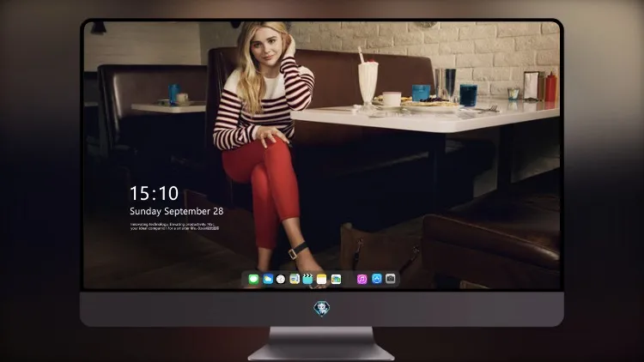Image resolution: width=644 pixels, height=362 pixels.
Task: Click the glowing logo on monitor chin
Action: (322, 309)
